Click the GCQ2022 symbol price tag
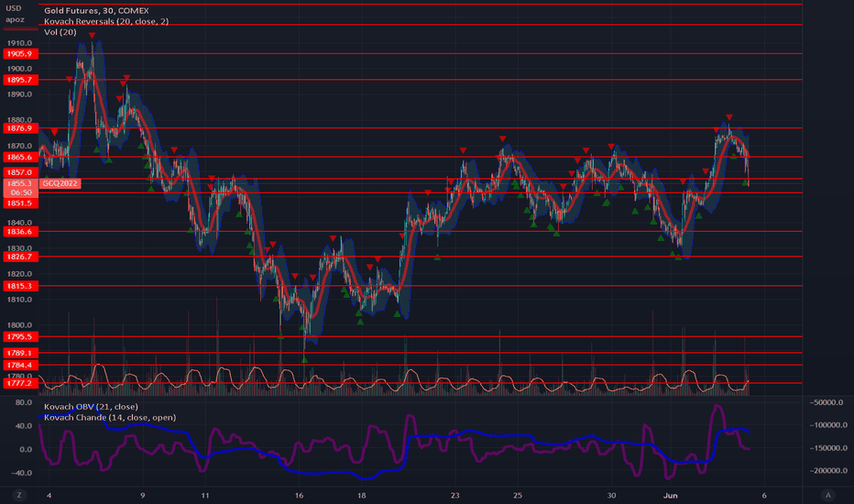Viewport: 854px width, 504px height. coord(60,183)
